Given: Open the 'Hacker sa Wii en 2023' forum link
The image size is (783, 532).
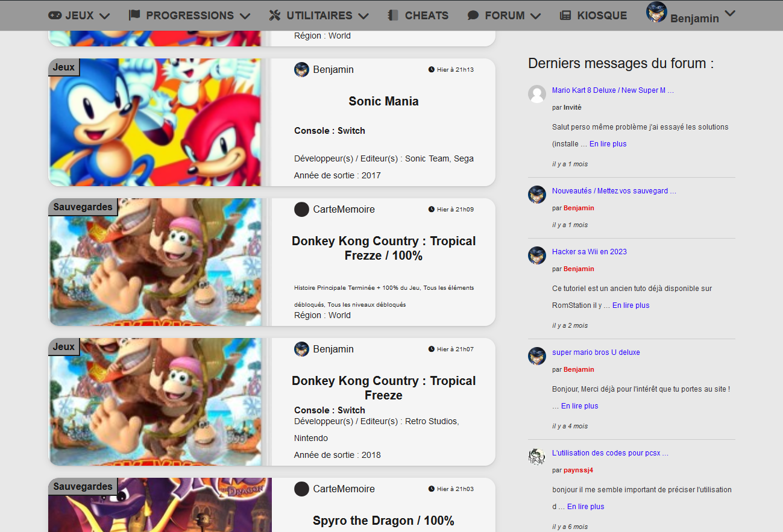Looking at the screenshot, I should pos(589,252).
